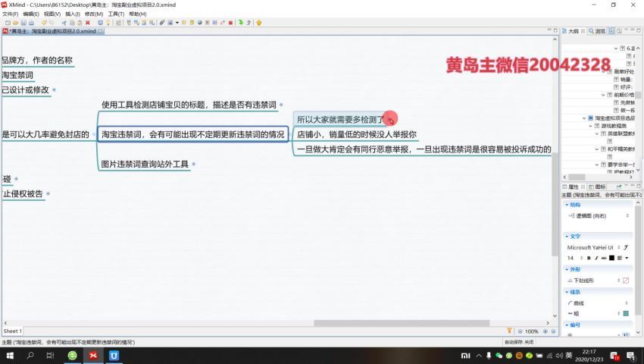Select topic 店铺小，销量低的时候没人举报你
Image resolution: width=644 pixels, height=364 pixels.
tap(357, 134)
